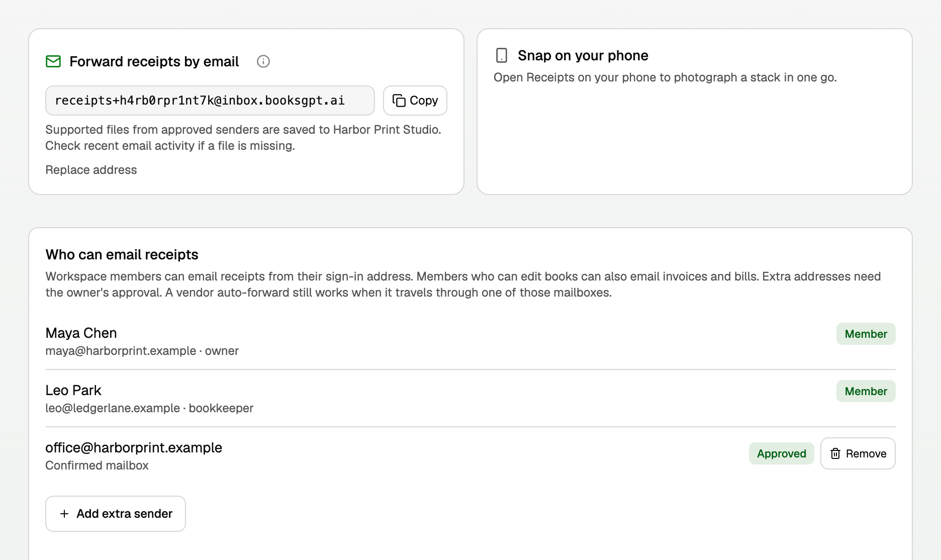Viewport: 941px width, 560px height.
Task: Select the name Leo Park
Action: 73,390
